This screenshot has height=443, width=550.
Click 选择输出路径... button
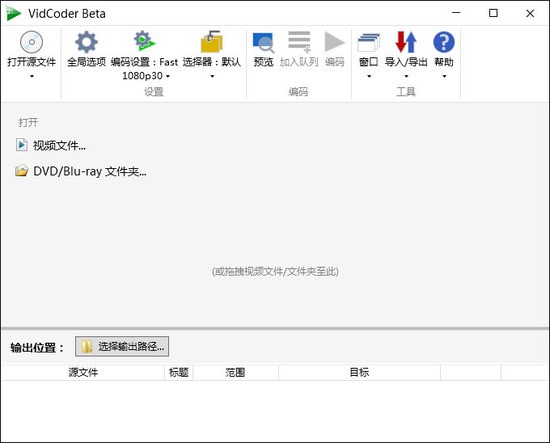(122, 347)
